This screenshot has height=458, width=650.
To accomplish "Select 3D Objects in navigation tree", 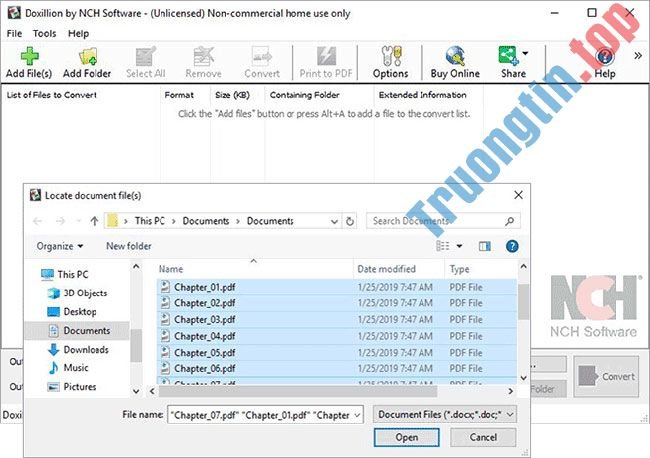I will (x=78, y=293).
